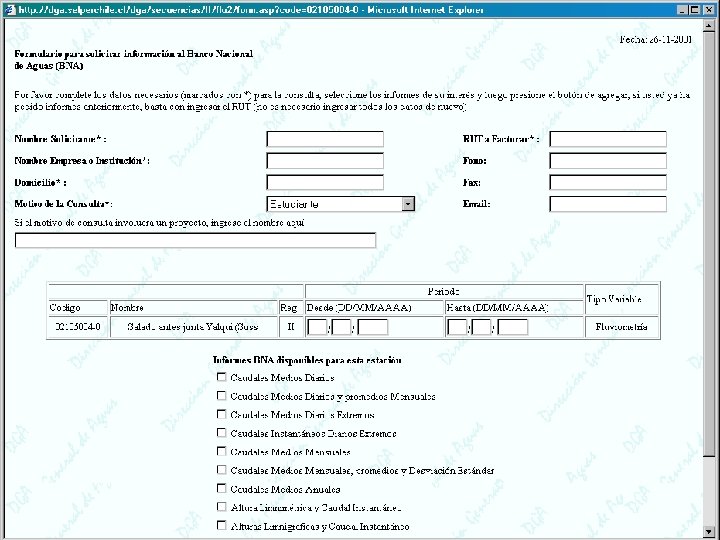Click the Domicilio text field
Viewport: 720px width, 540px height.
pos(325,182)
